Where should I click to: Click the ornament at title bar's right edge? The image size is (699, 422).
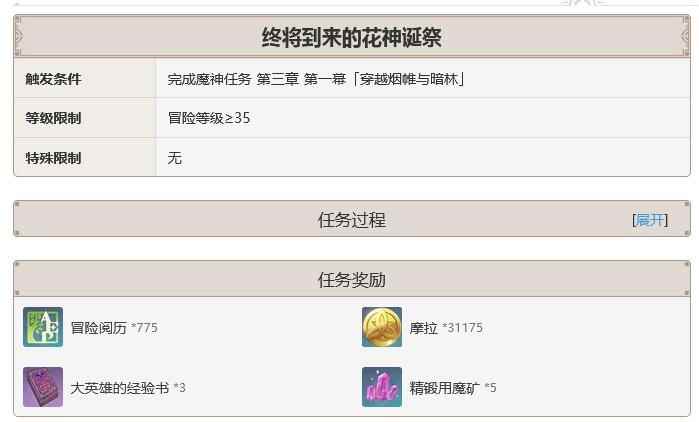(685, 36)
